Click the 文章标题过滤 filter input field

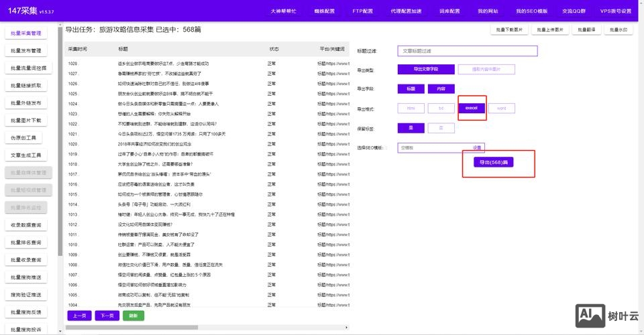pos(468,50)
